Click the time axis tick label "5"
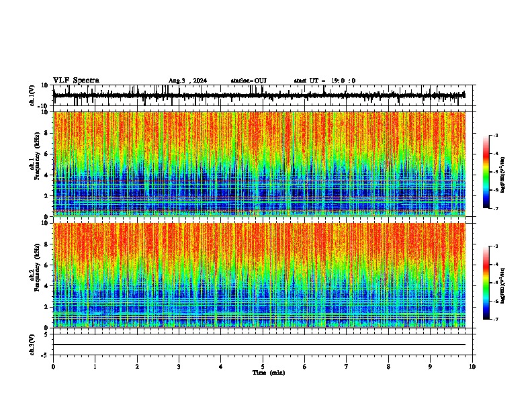The height and width of the screenshot is (411, 532). coord(263,367)
